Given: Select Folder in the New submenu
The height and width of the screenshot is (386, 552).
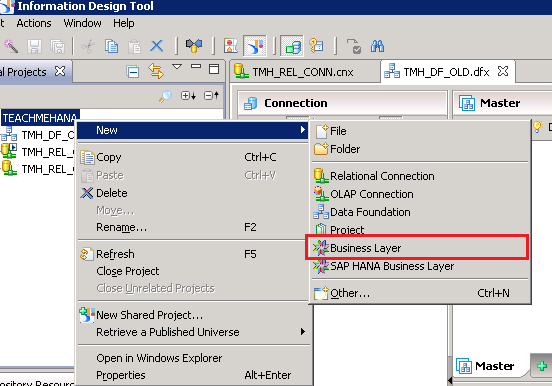Looking at the screenshot, I should tap(420, 149).
